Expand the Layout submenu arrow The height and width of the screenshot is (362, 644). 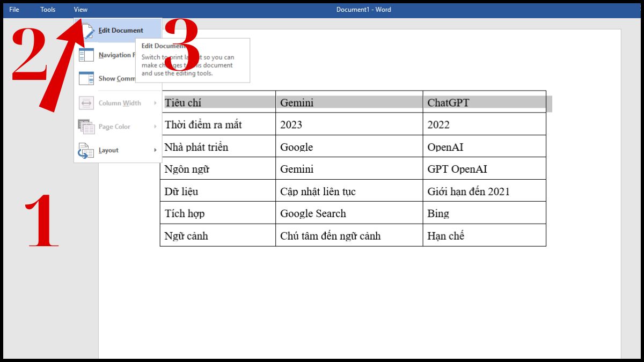pyautogui.click(x=155, y=150)
